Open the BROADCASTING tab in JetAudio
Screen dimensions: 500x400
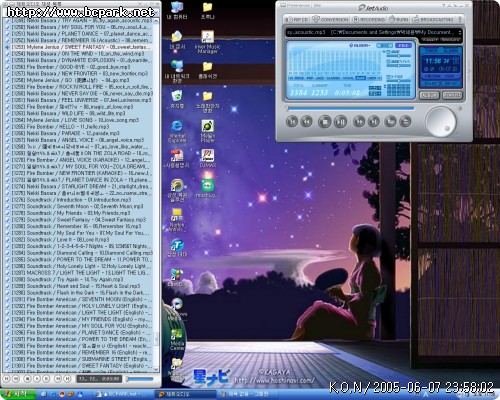point(433,19)
